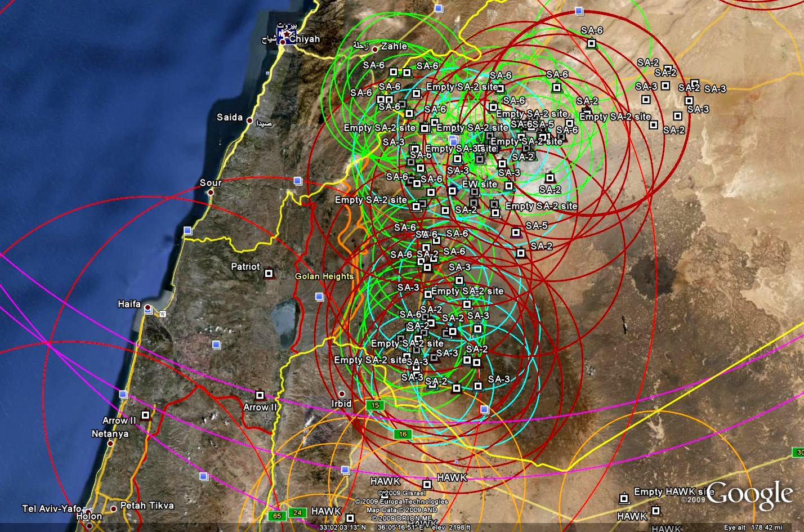Click route 65 highway shield
The width and height of the screenshot is (804, 532).
[x=277, y=515]
